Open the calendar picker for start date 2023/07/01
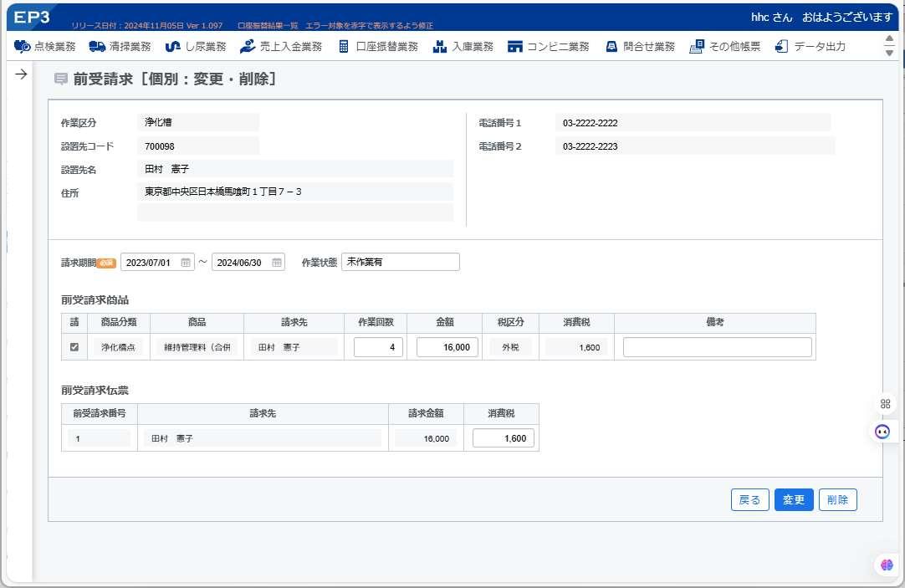Image resolution: width=905 pixels, height=588 pixels. point(186,262)
